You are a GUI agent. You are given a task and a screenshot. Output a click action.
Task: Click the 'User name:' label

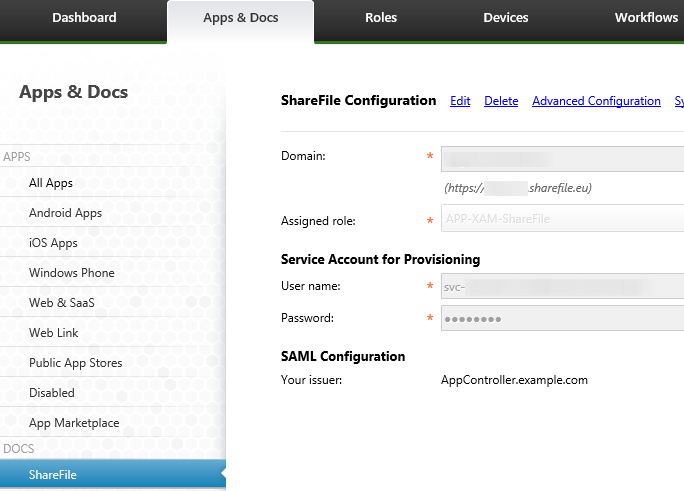click(311, 286)
